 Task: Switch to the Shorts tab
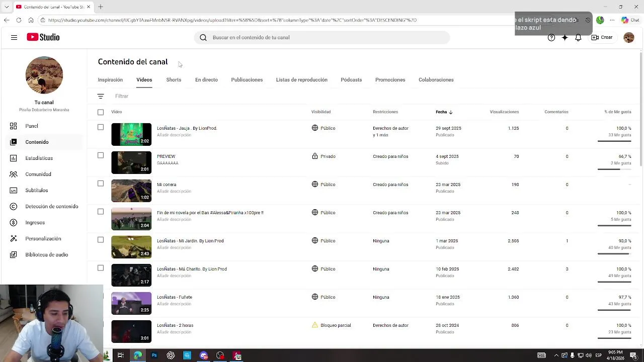point(174,79)
